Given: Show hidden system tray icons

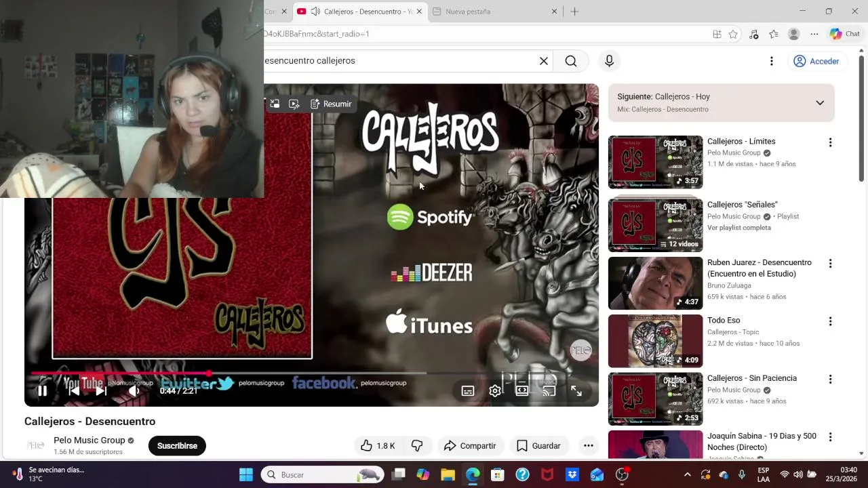Looking at the screenshot, I should 687,474.
